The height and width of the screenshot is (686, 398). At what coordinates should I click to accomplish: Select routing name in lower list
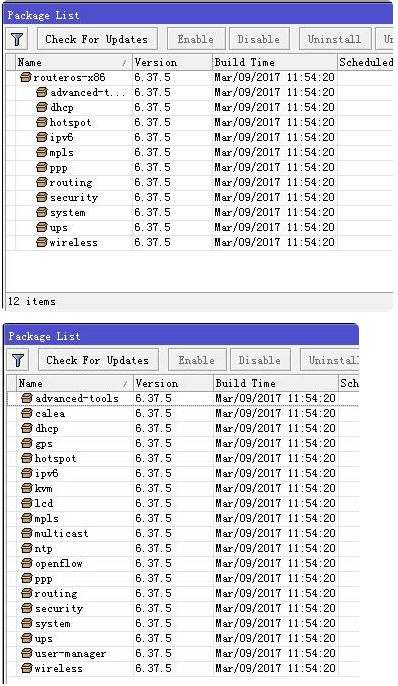coord(56,593)
